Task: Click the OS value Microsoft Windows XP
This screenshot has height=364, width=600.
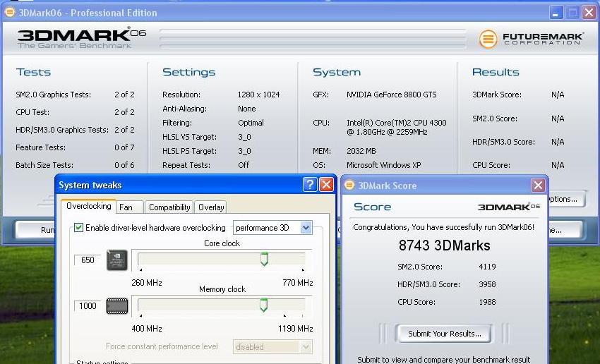Action: [x=384, y=165]
